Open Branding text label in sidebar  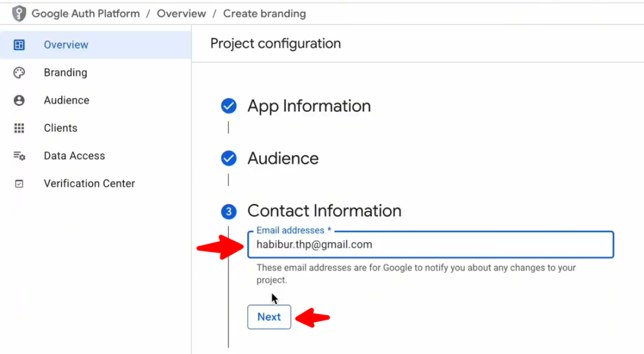tap(65, 73)
